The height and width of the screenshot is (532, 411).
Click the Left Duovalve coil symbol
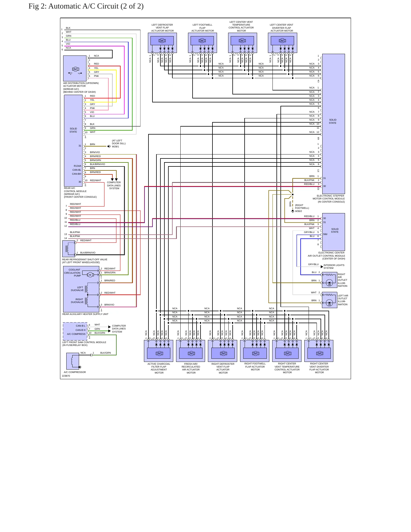point(86,289)
